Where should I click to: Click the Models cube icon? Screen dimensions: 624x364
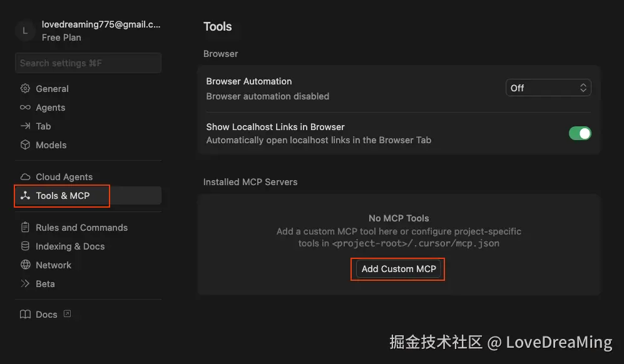pos(25,145)
